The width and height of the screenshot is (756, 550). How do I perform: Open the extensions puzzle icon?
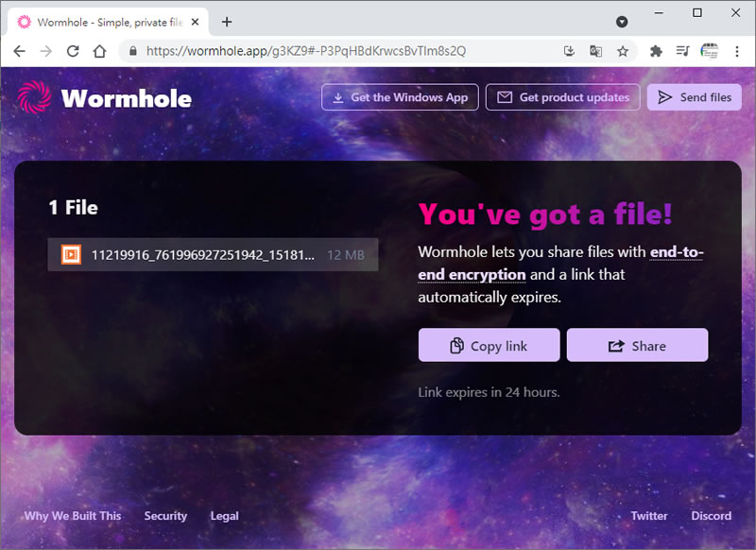click(656, 51)
